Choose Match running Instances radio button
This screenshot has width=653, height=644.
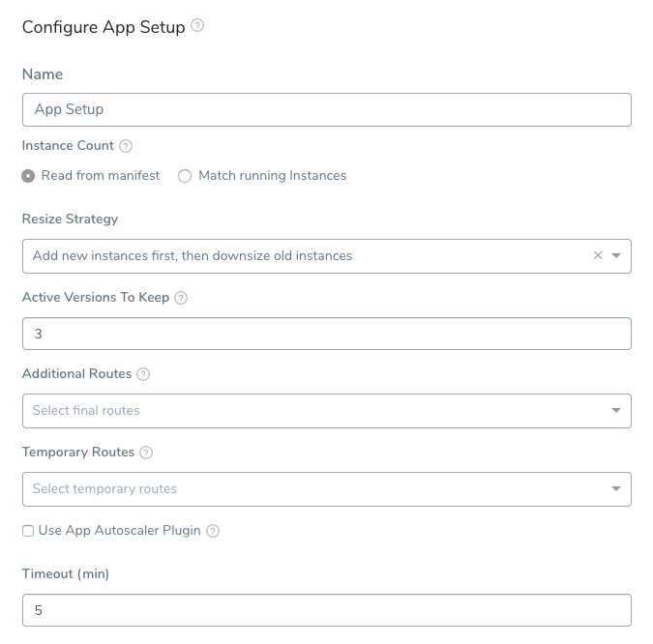[185, 176]
